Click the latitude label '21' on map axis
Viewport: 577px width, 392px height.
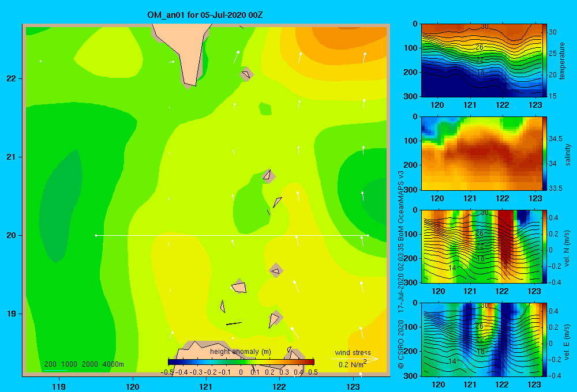coord(12,157)
